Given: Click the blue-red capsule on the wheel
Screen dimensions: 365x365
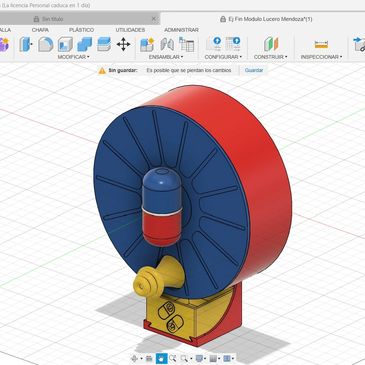Looking at the screenshot, I should pyautogui.click(x=162, y=207).
